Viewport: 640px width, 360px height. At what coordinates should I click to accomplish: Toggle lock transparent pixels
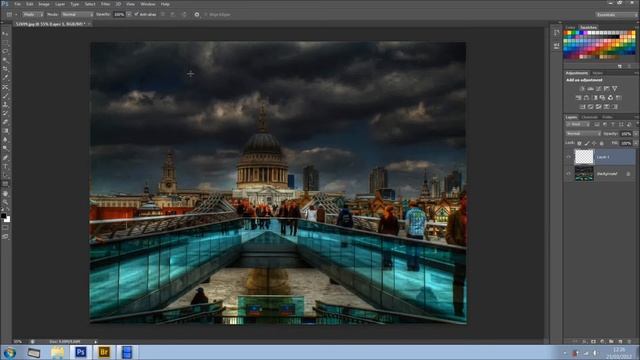579,143
